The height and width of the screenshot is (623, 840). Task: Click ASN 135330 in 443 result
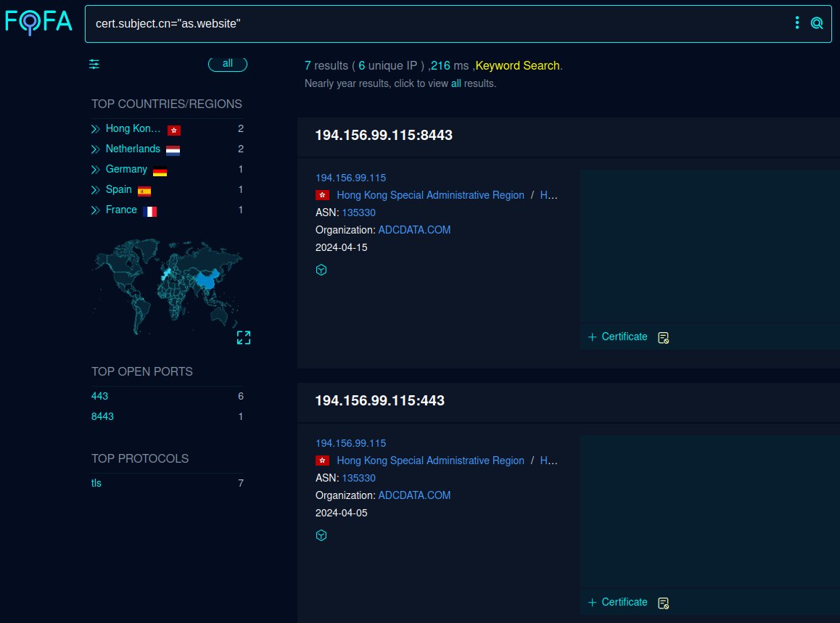click(359, 479)
